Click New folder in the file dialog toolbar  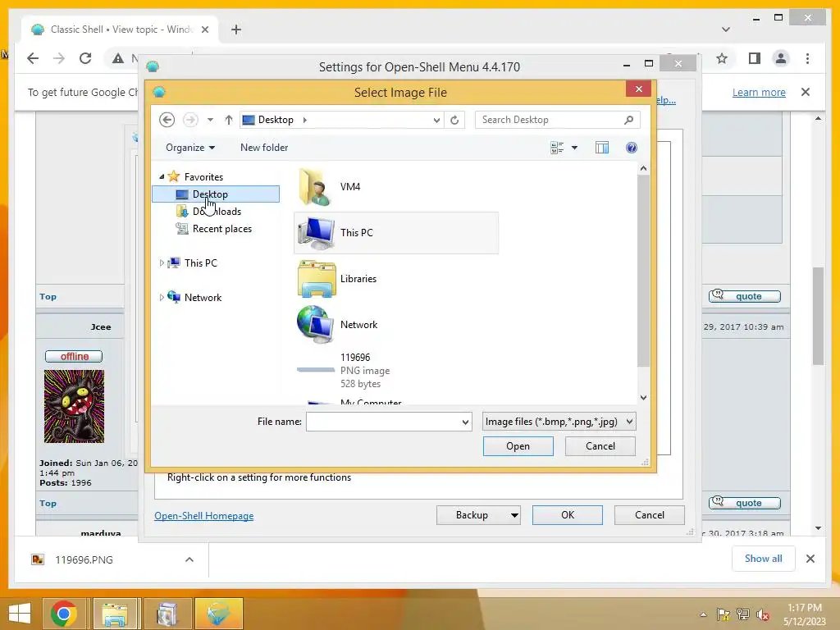264,148
